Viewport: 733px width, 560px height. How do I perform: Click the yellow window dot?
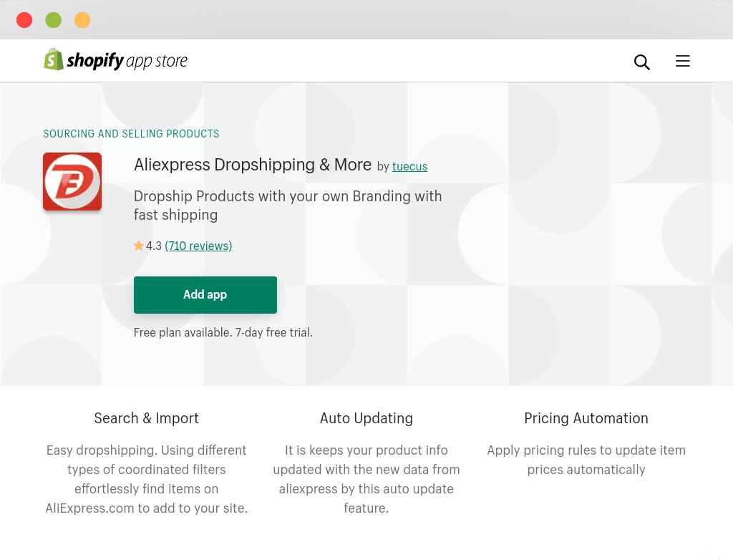82,20
